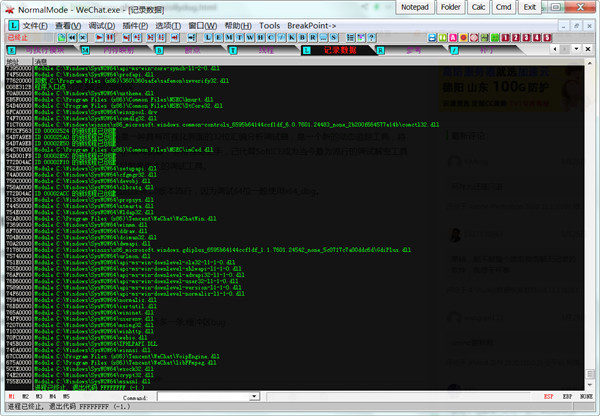The height and width of the screenshot is (416, 600).
Task: Open Threads with toolbar T button
Action: (x=240, y=38)
